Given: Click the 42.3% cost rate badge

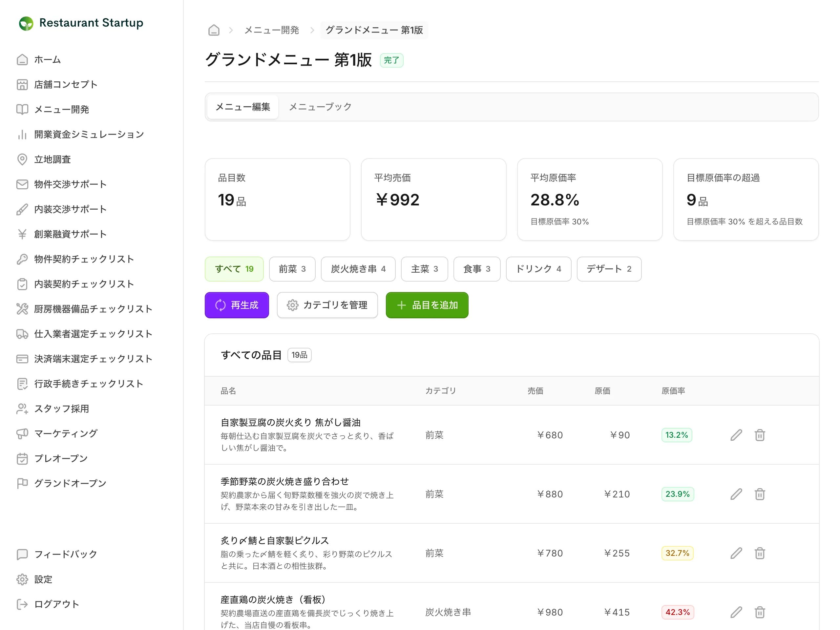Looking at the screenshot, I should [678, 612].
